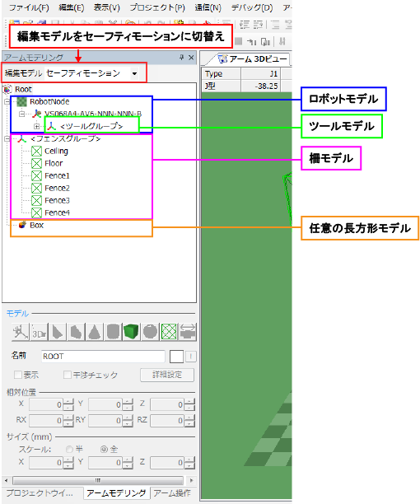Switch to the アーム操作 tab
420x504 pixels.
pos(172,493)
